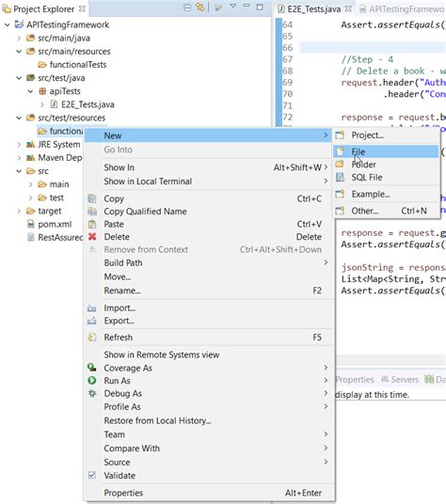Open the Source submenu
This screenshot has width=446, height=504.
pyautogui.click(x=208, y=462)
